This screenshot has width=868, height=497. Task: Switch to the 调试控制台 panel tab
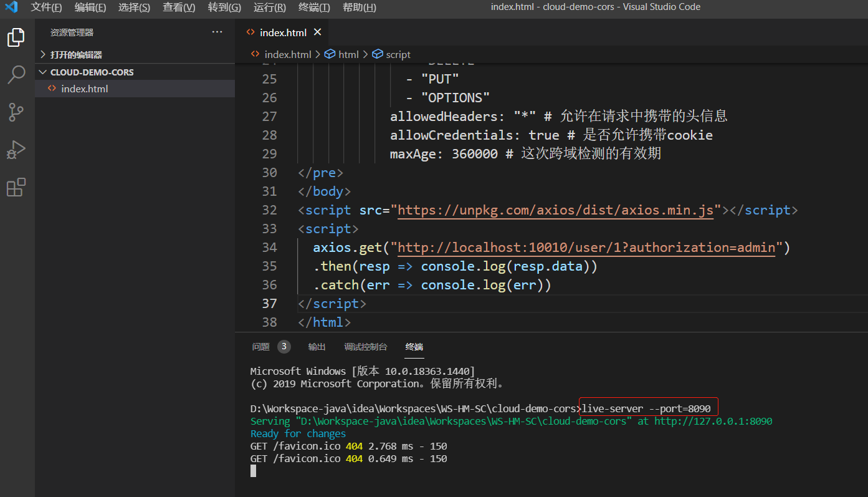tap(365, 347)
